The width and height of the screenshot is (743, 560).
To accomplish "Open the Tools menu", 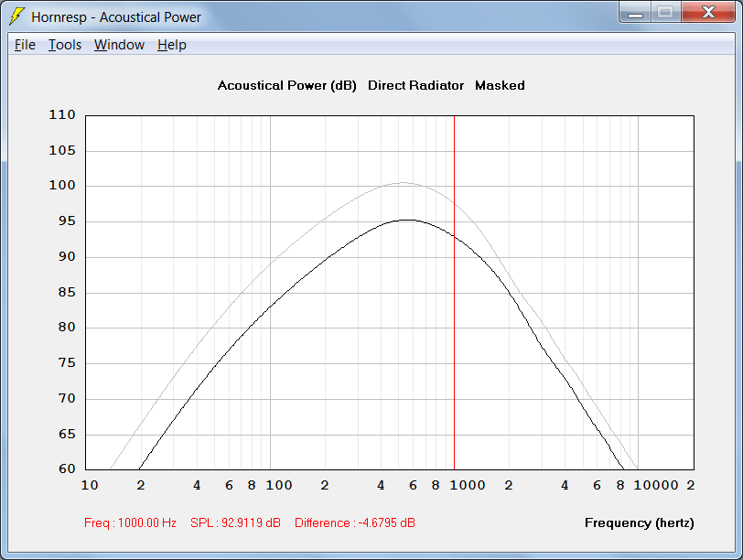I will click(x=65, y=45).
